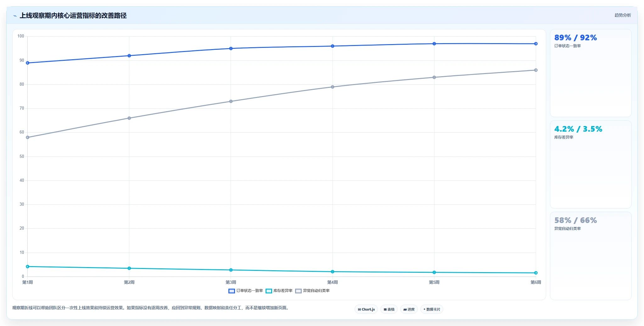Select the 第5周 point on the blue 订单状态一致率 line

point(434,44)
